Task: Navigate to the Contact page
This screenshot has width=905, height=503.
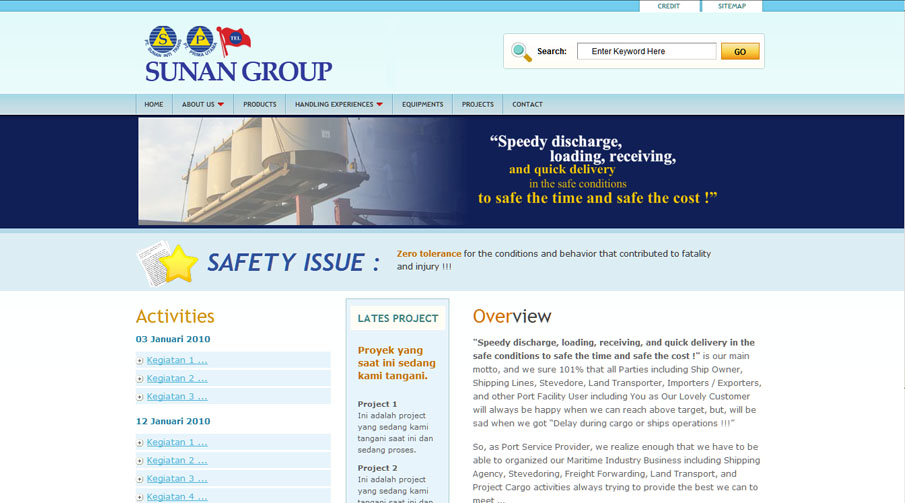Action: [x=527, y=104]
